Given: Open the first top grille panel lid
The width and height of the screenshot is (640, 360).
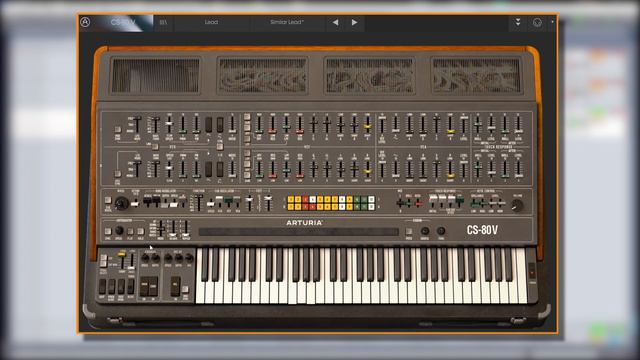Looking at the screenshot, I should pyautogui.click(x=155, y=76).
